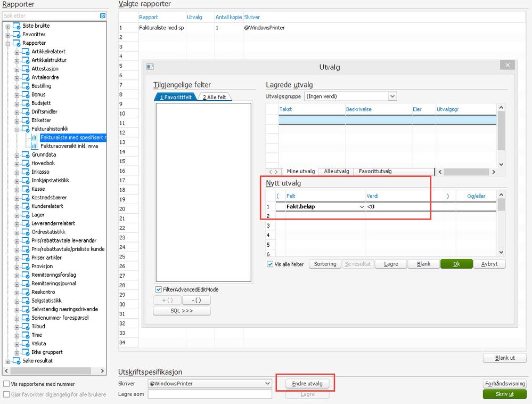Open the Fakt.beløp field dropdown arrow
The width and height of the screenshot is (532, 404).
362,207
